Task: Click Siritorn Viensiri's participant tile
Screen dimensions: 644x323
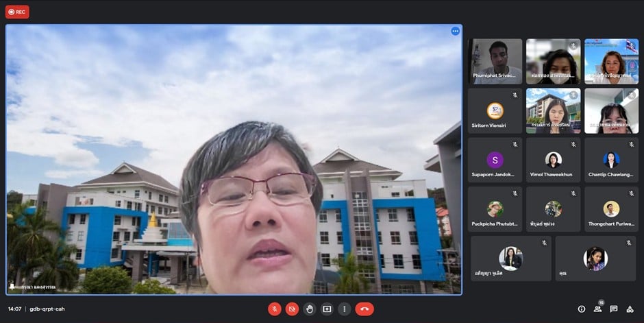Action: [495, 110]
